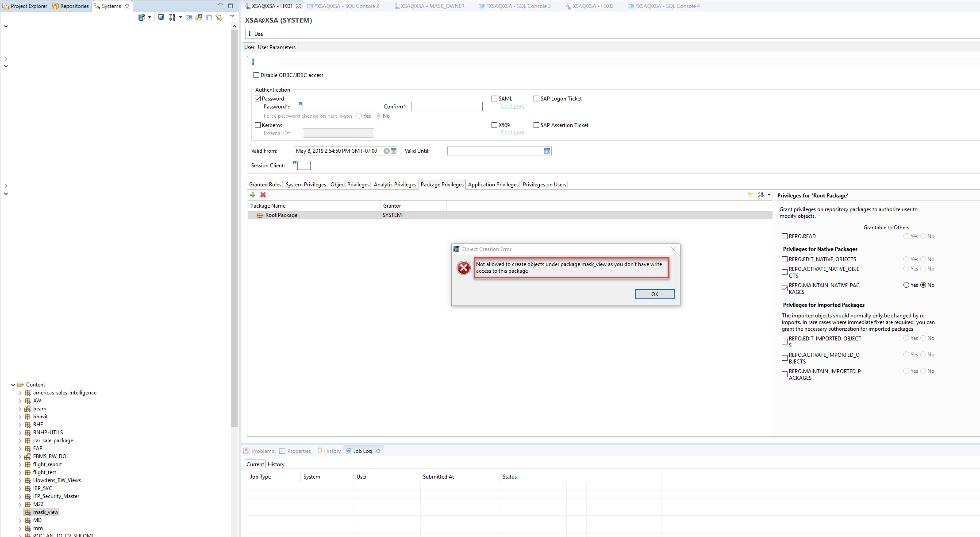980x537 pixels.
Task: Check REPO.EDIT_IMPORTED_OBJECTS privilege
Action: click(x=784, y=342)
